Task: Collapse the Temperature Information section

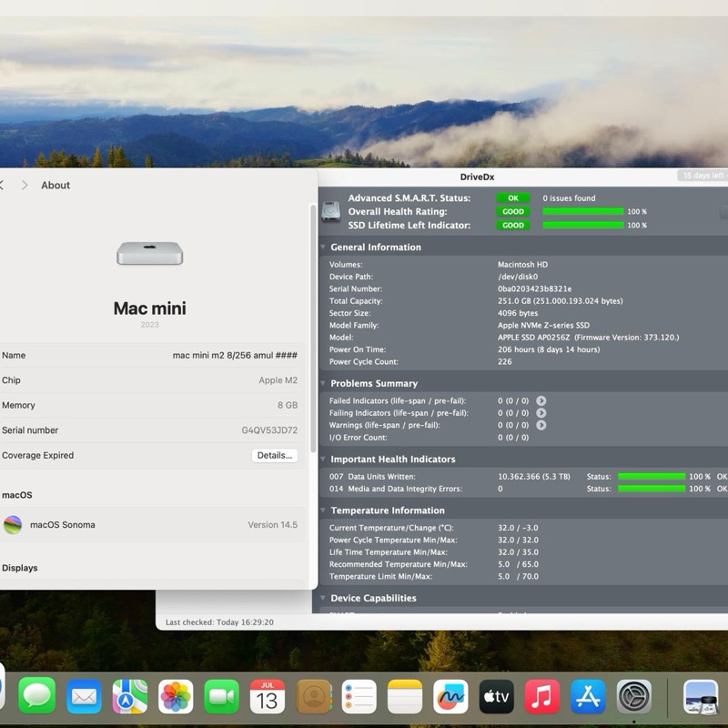Action: tap(325, 511)
